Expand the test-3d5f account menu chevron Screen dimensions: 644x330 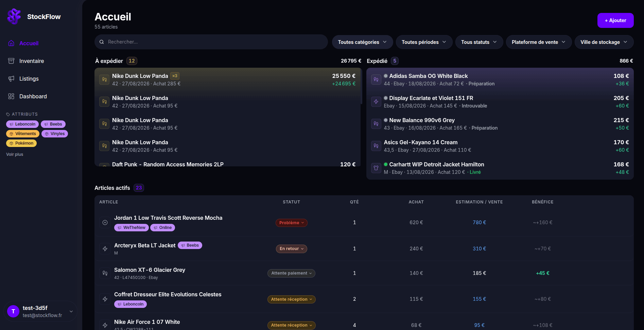coord(71,311)
